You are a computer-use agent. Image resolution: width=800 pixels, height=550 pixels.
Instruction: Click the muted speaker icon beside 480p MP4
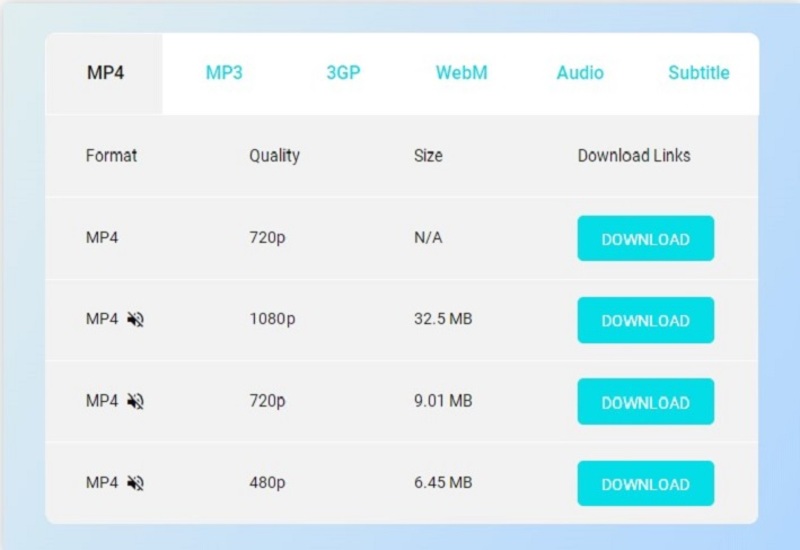pyautogui.click(x=136, y=483)
